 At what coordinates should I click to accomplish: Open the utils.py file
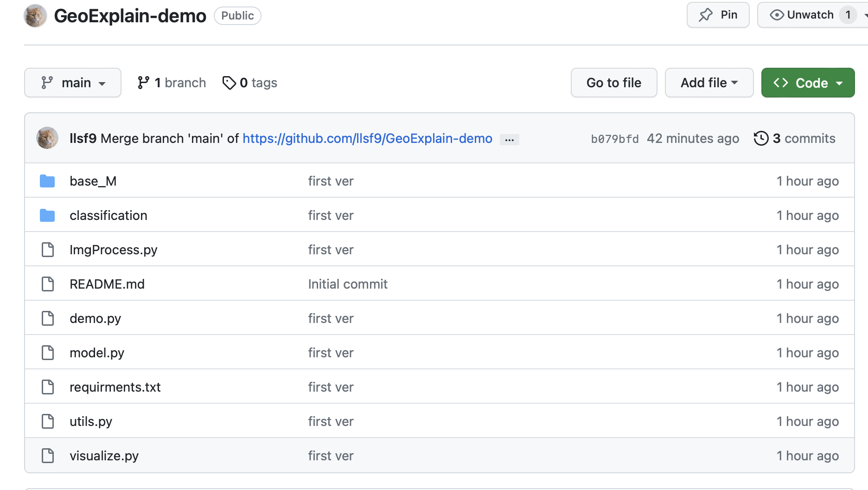[x=91, y=421]
